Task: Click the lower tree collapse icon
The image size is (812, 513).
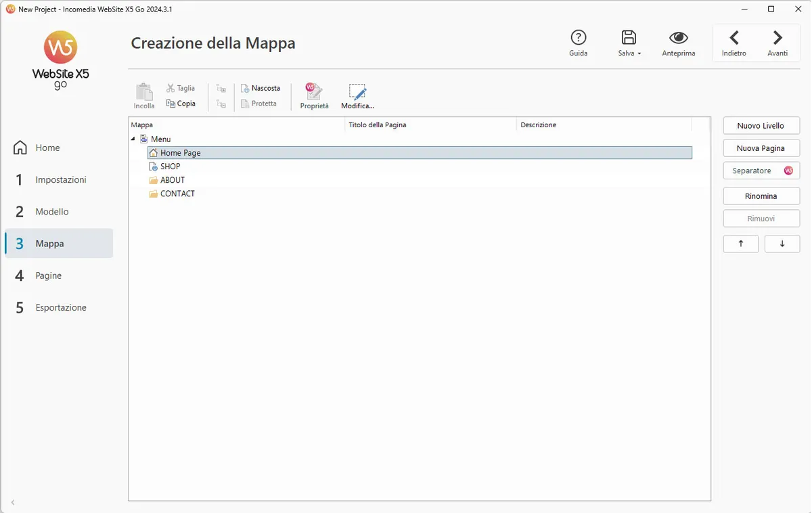Action: (221, 104)
